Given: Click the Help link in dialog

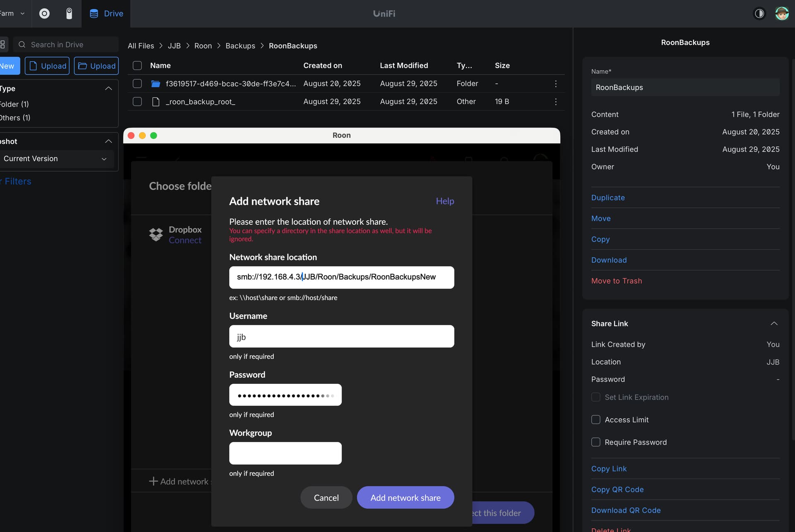Looking at the screenshot, I should coord(445,201).
